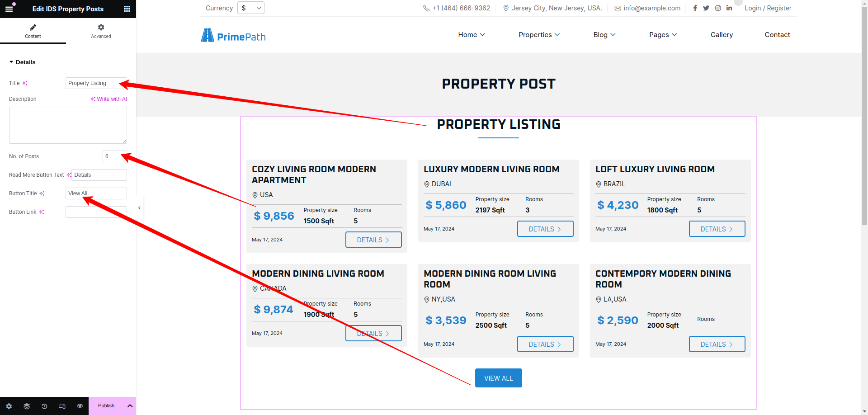
Task: Click the email envelope icon
Action: point(618,8)
